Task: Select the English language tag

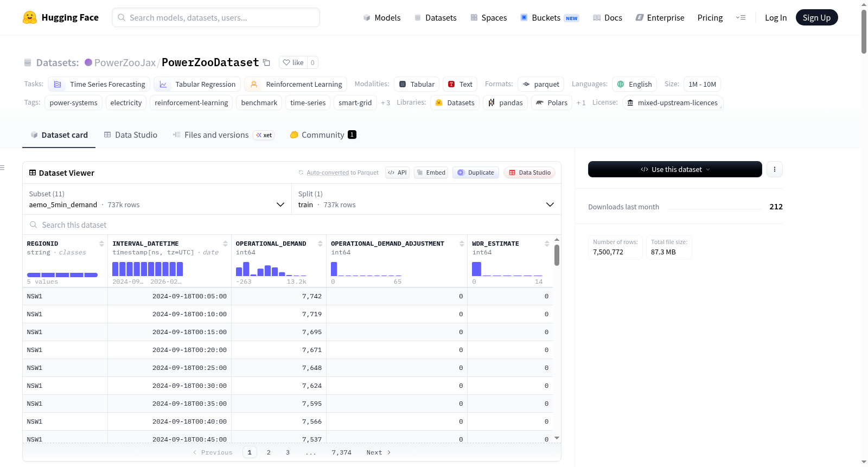Action: [635, 84]
